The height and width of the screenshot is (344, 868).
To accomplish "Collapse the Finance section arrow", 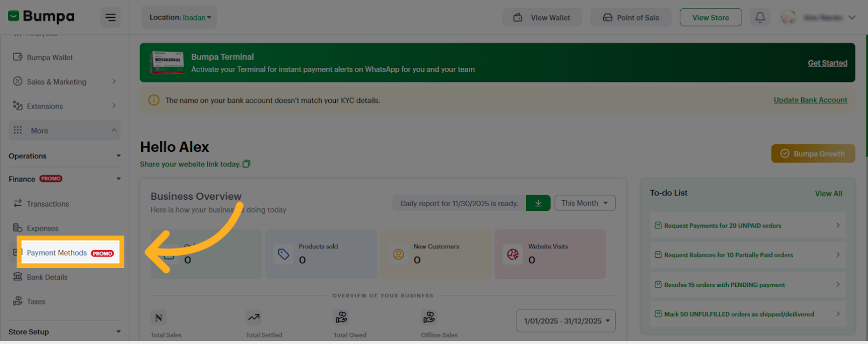I will 118,179.
